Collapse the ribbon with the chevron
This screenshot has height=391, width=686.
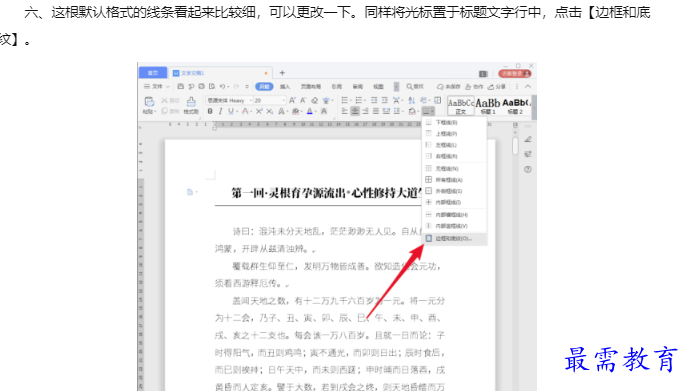click(528, 87)
